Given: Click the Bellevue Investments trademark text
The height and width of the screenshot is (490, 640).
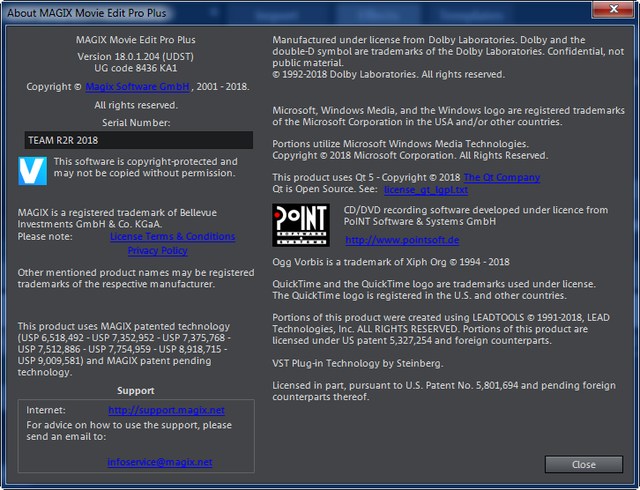Looking at the screenshot, I should coord(117,218).
